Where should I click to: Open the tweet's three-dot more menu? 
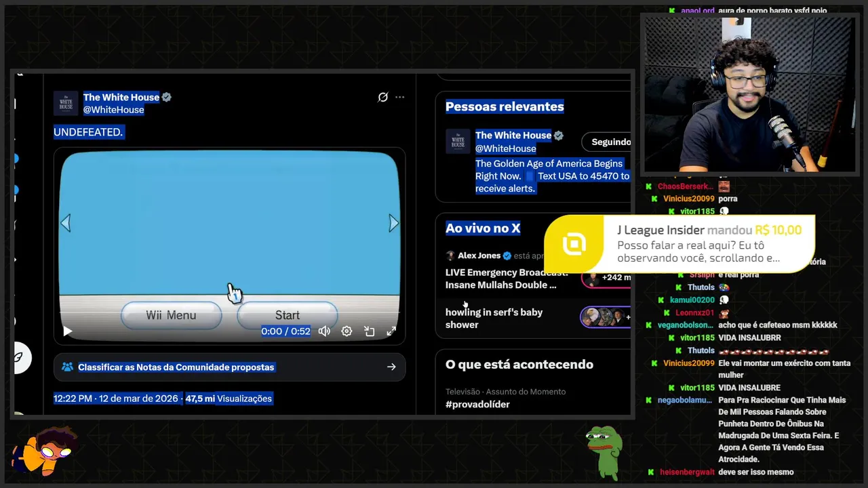coord(400,97)
